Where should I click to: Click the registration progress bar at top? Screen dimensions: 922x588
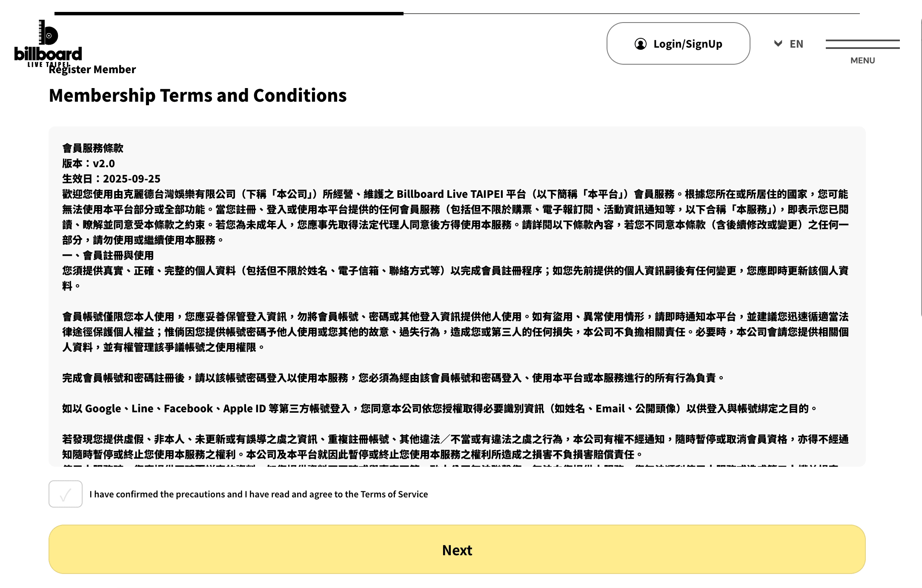[x=229, y=14]
